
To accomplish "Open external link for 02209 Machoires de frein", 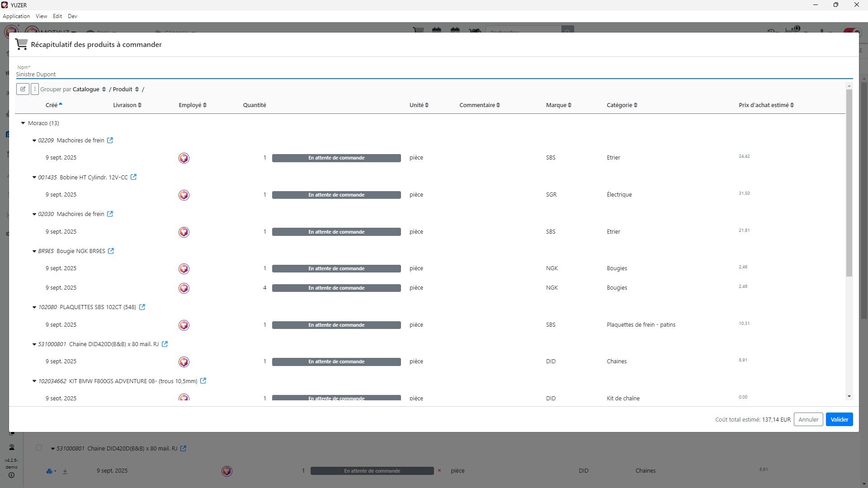I will (x=110, y=141).
